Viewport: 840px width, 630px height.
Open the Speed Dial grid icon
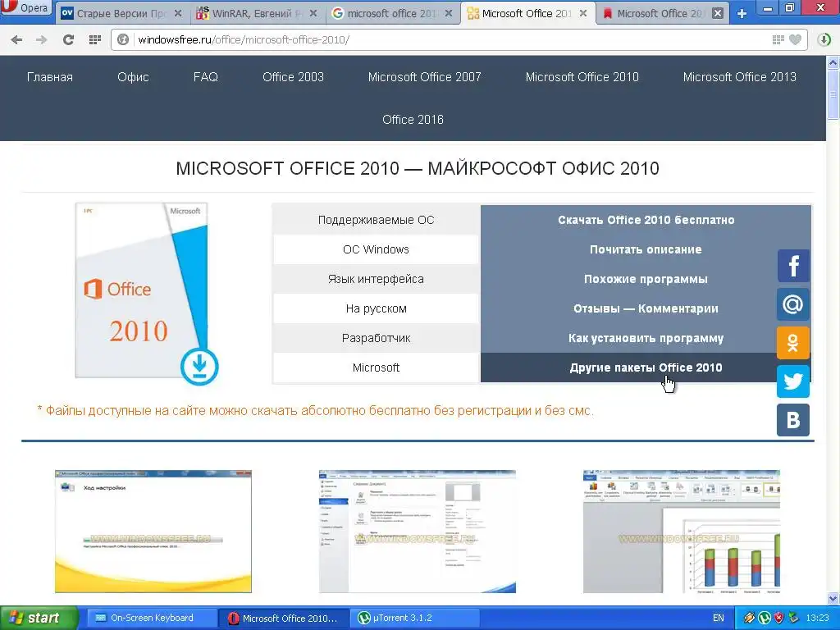95,39
